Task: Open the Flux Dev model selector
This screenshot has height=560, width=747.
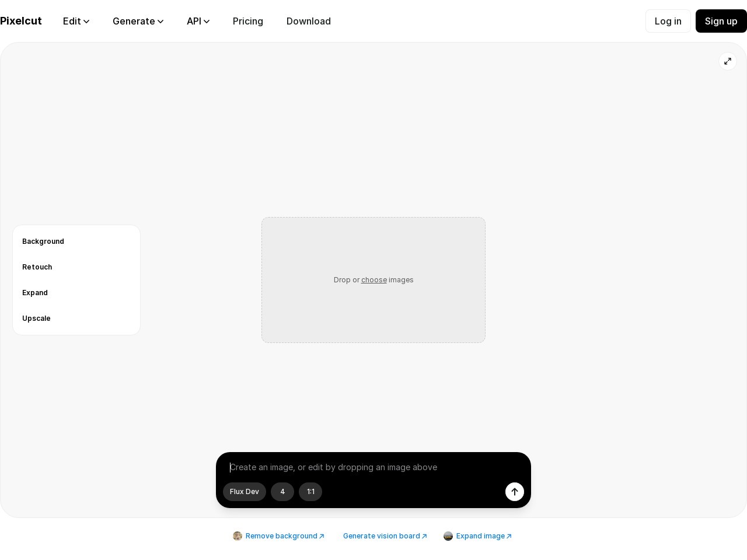Action: 244,492
